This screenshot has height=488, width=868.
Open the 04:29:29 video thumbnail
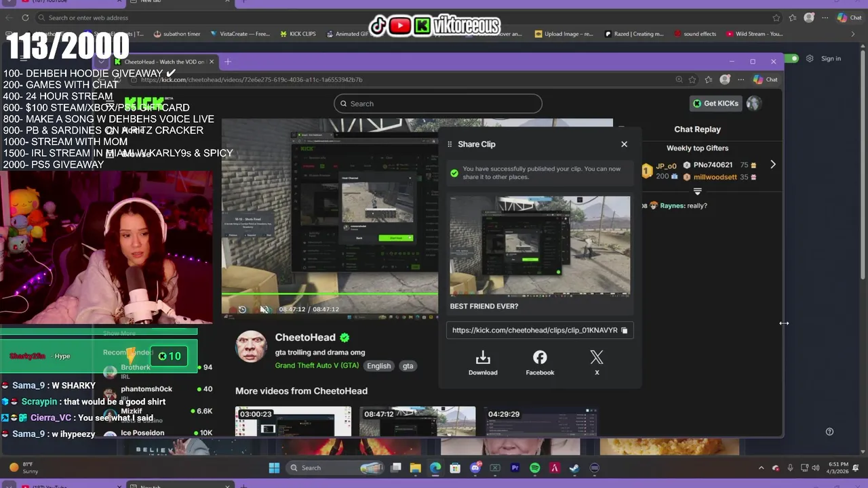[x=541, y=421]
